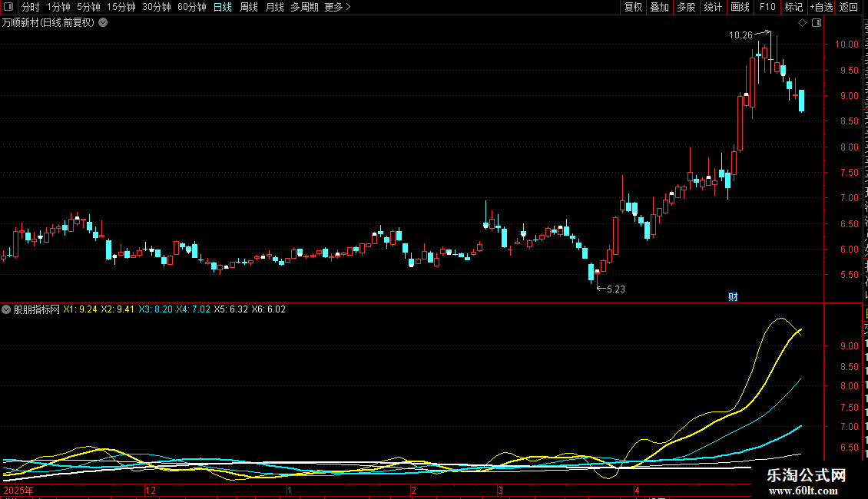Open 多周期 multi-period view
The height and width of the screenshot is (499, 868).
point(304,7)
